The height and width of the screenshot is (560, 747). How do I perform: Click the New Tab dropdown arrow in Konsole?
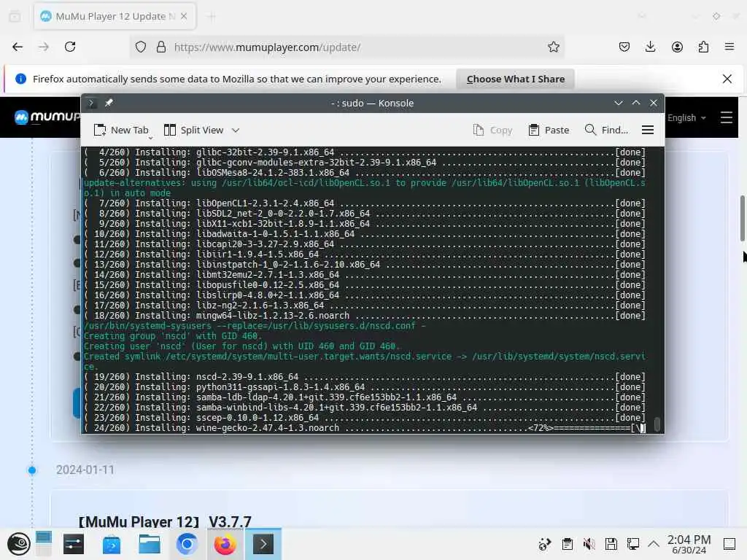(150, 138)
